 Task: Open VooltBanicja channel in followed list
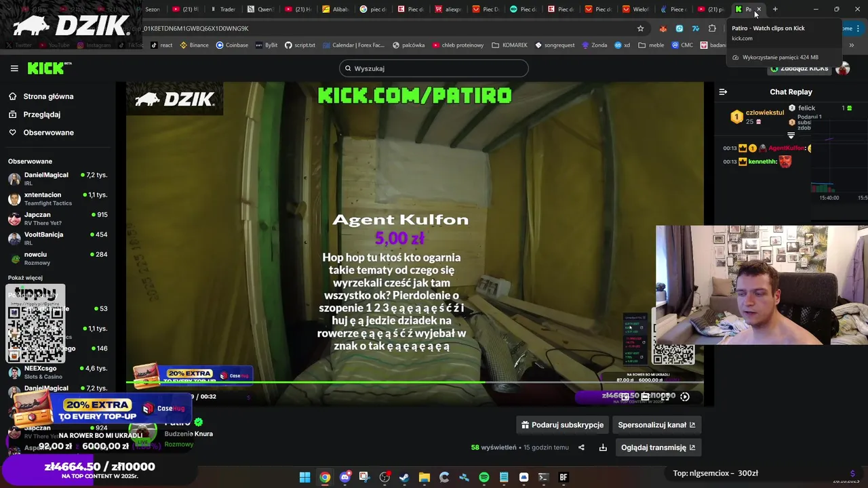(x=58, y=238)
